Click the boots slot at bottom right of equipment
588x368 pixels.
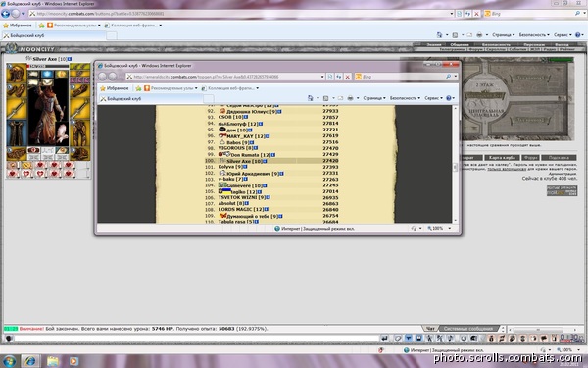tap(80, 154)
